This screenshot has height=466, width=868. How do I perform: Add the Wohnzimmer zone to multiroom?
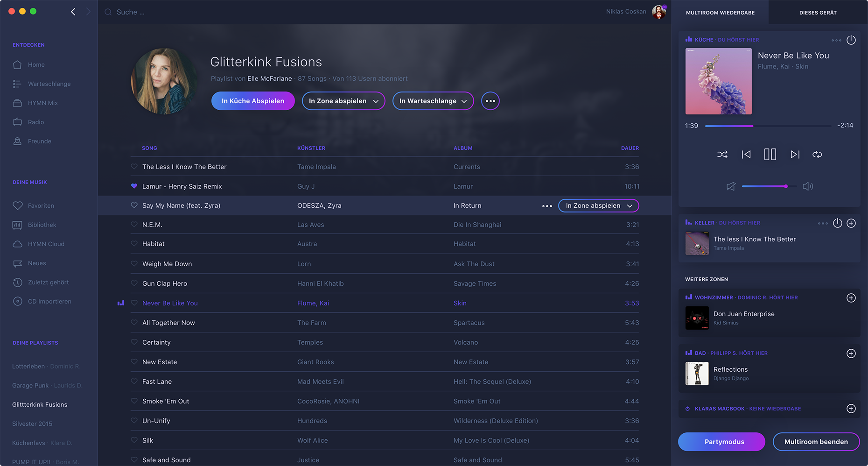(x=851, y=298)
